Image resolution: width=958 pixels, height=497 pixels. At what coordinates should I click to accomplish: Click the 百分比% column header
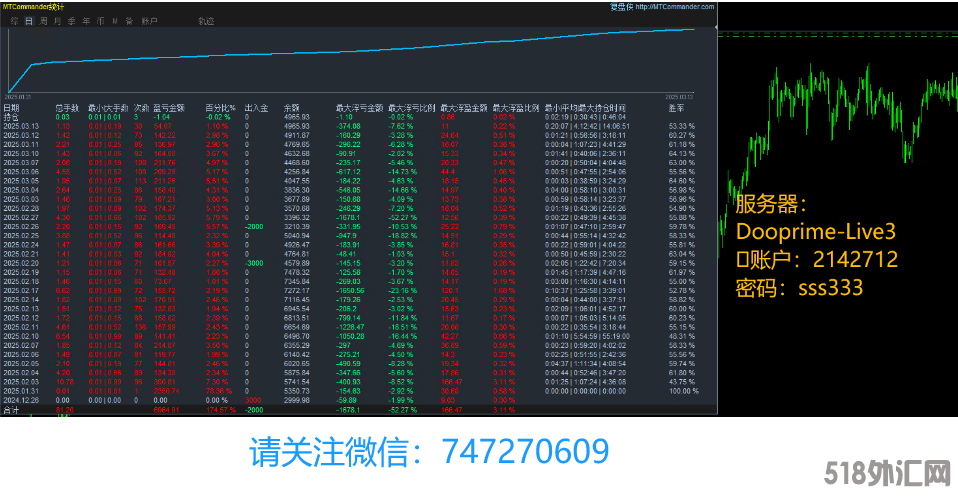220,108
